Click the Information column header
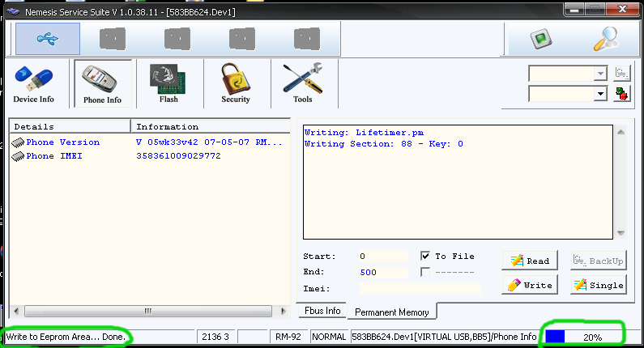This screenshot has width=644, height=348. coord(211,126)
